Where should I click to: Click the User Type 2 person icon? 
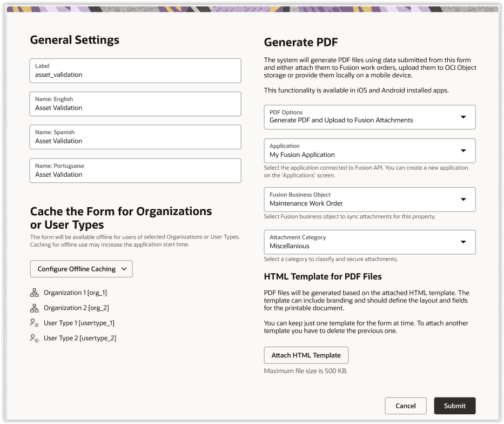pos(35,338)
